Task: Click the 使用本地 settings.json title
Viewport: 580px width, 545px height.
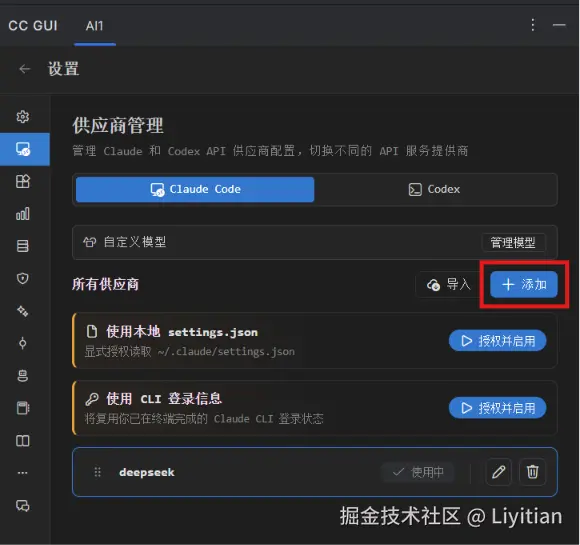Action: click(x=182, y=332)
